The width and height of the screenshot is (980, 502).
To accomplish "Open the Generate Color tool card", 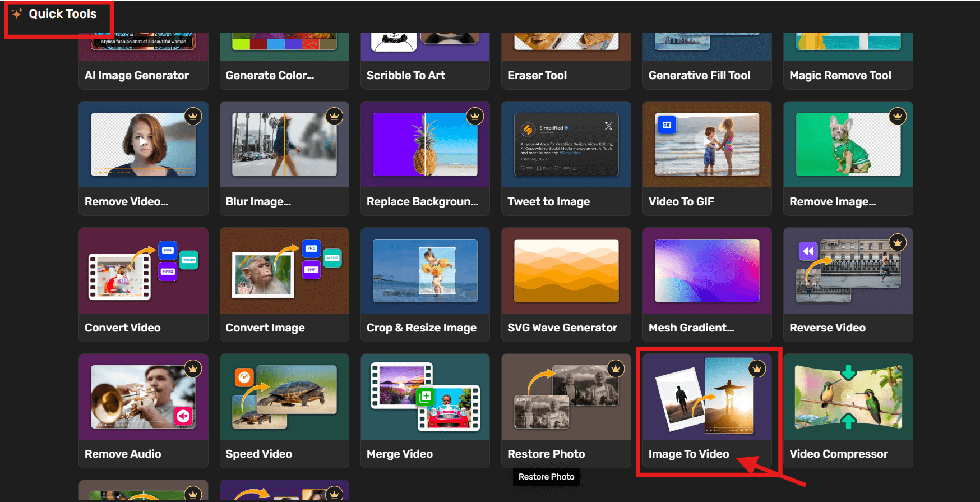I will point(284,61).
